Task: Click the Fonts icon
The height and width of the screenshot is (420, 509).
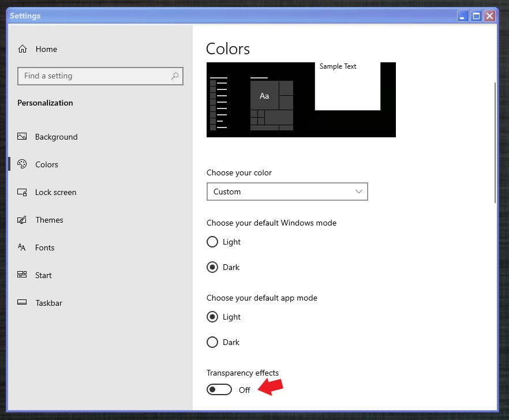Action: point(23,247)
